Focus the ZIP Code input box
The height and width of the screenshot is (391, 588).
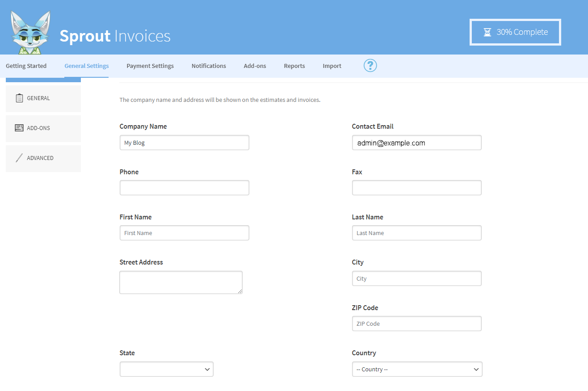pyautogui.click(x=416, y=324)
